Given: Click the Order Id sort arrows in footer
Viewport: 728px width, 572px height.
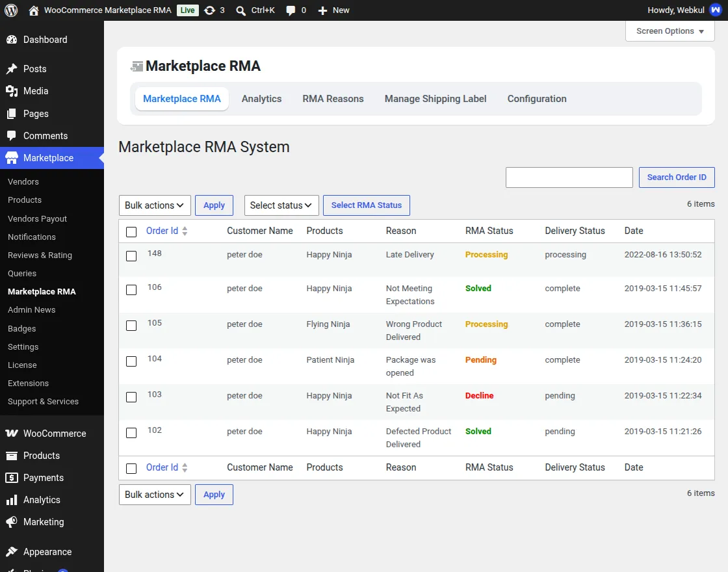Looking at the screenshot, I should tap(185, 467).
